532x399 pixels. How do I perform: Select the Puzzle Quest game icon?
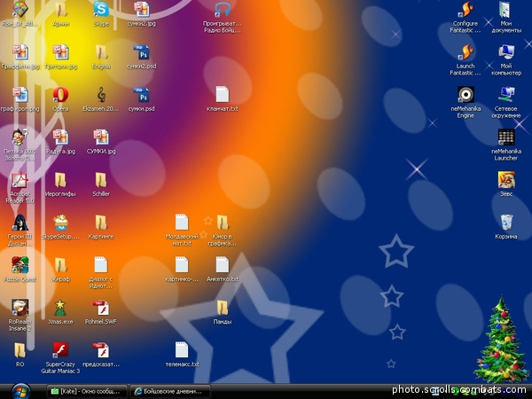pos(20,265)
